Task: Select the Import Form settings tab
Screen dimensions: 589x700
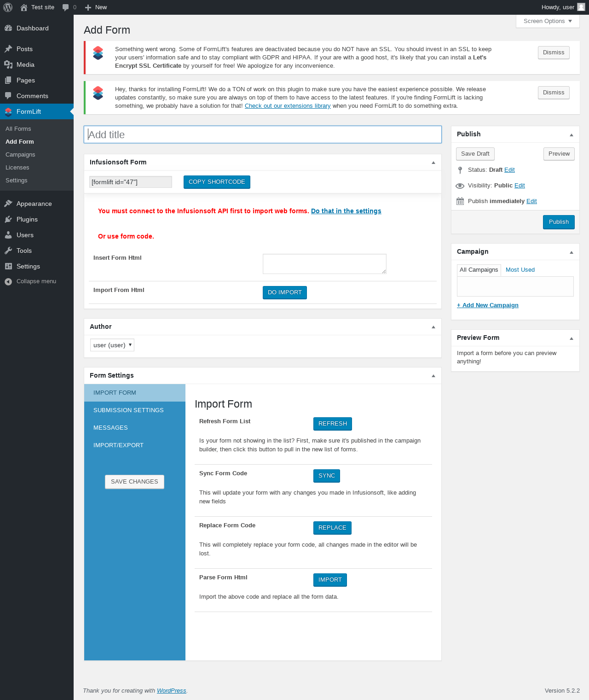Action: pyautogui.click(x=135, y=393)
